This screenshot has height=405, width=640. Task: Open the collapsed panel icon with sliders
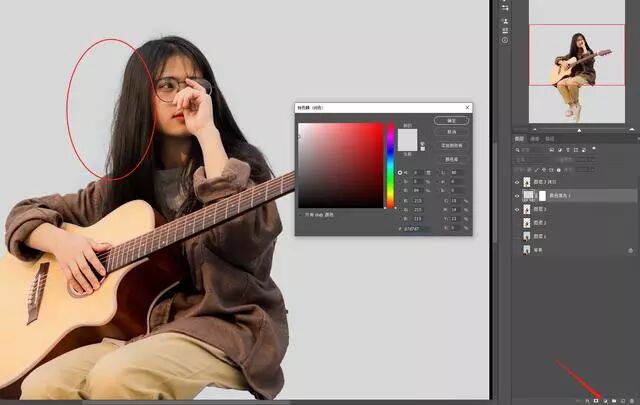tap(505, 7)
